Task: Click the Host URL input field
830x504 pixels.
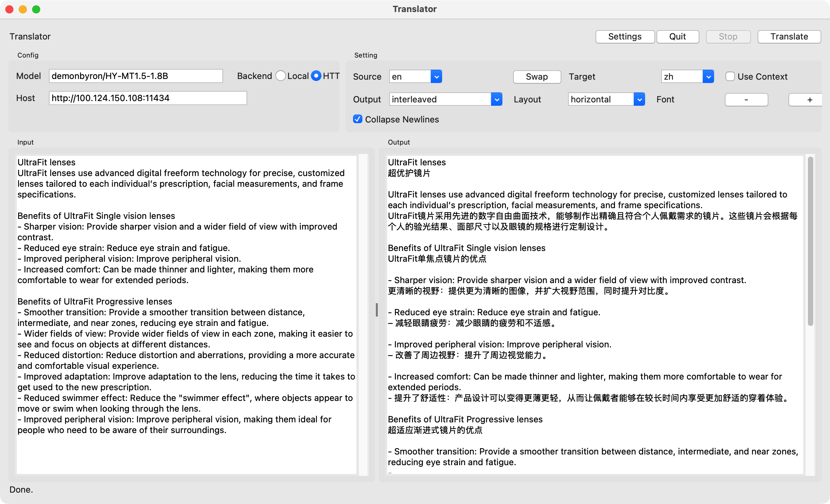Action: 148,98
